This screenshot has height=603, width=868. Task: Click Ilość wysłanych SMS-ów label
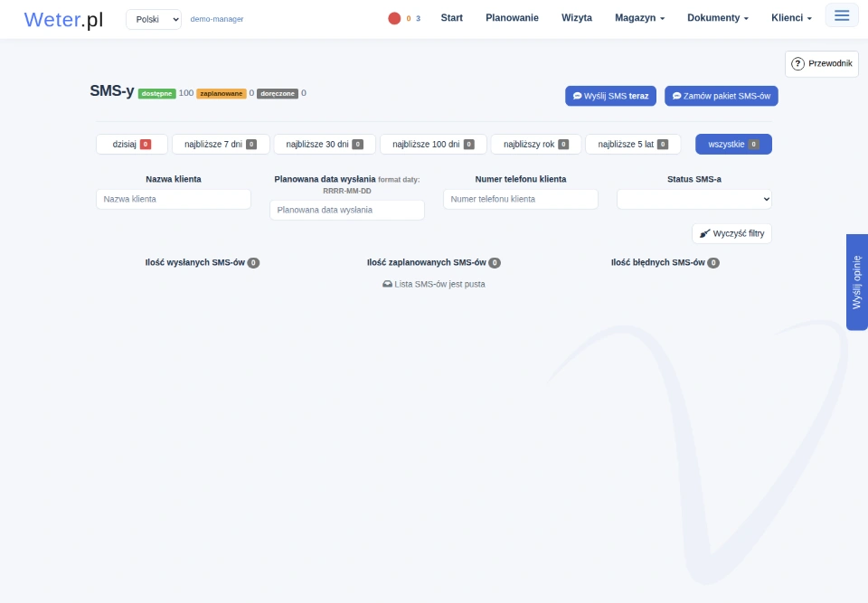(195, 262)
